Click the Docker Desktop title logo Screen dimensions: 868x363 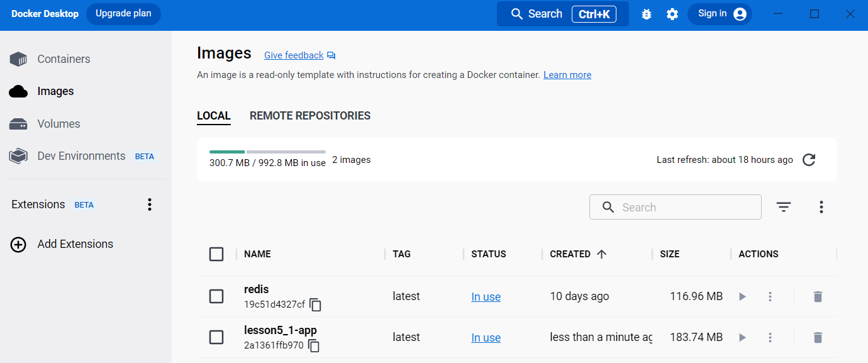(45, 14)
